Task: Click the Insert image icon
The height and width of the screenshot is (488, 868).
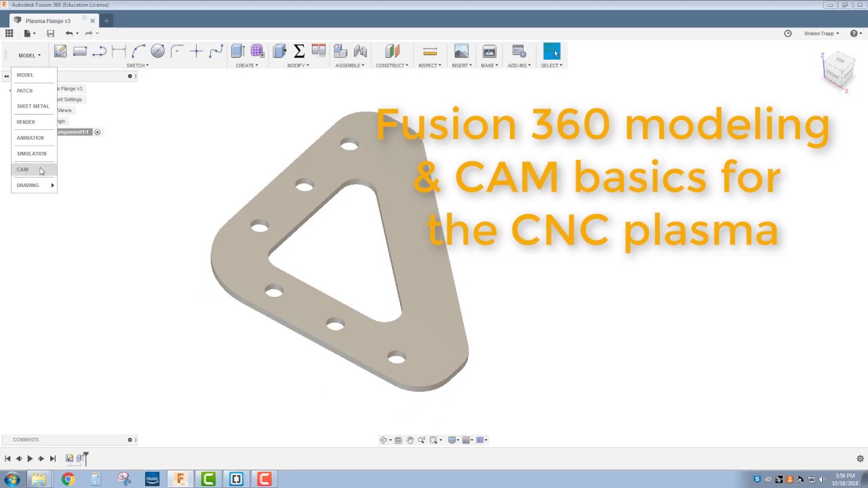Action: tap(461, 51)
